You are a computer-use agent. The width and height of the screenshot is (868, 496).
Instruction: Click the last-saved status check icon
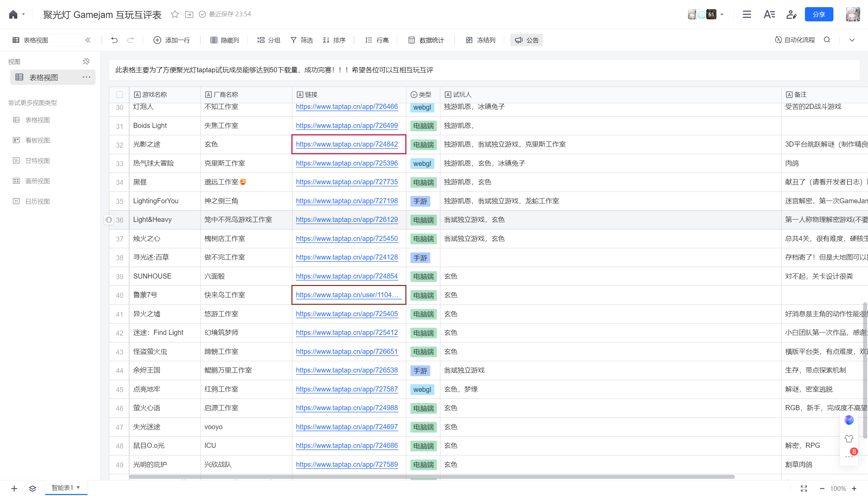[x=202, y=14]
